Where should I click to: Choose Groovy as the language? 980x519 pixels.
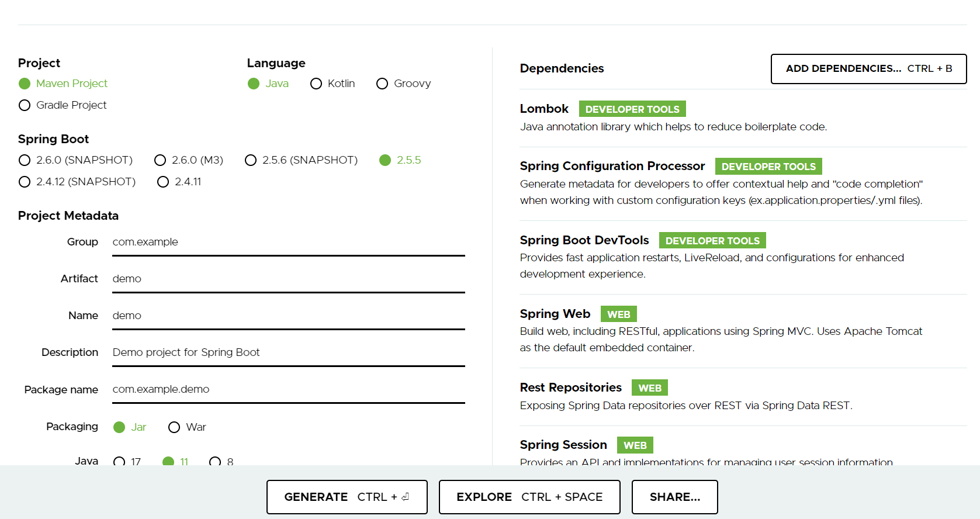404,84
